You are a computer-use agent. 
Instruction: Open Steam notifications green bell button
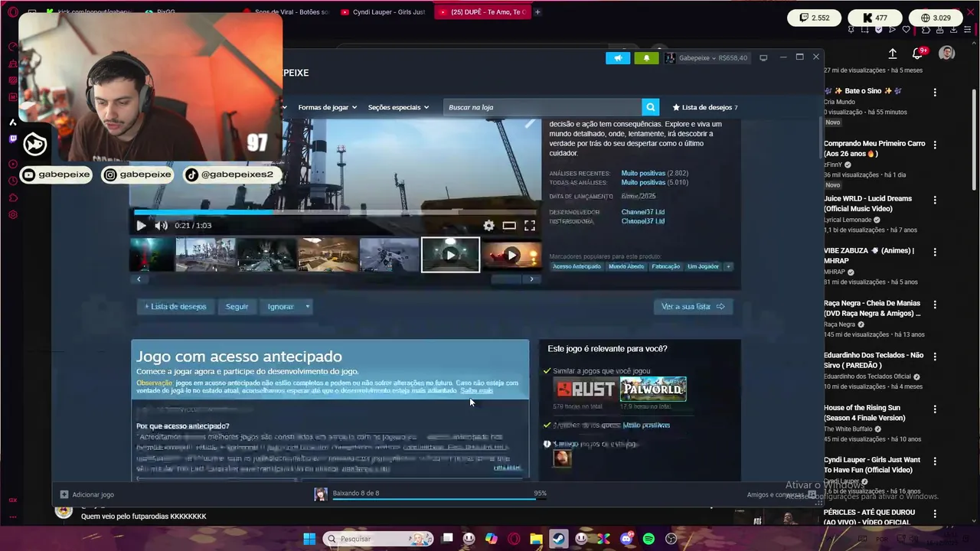pos(646,58)
